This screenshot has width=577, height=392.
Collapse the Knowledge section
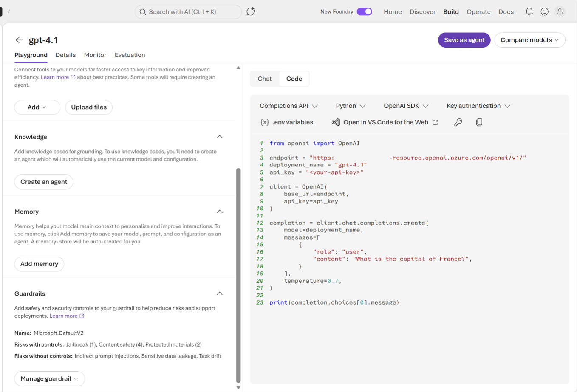(x=220, y=137)
